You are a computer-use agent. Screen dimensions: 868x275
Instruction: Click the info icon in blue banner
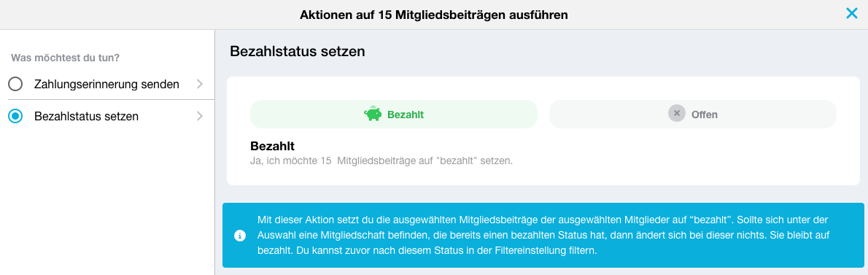(x=240, y=236)
